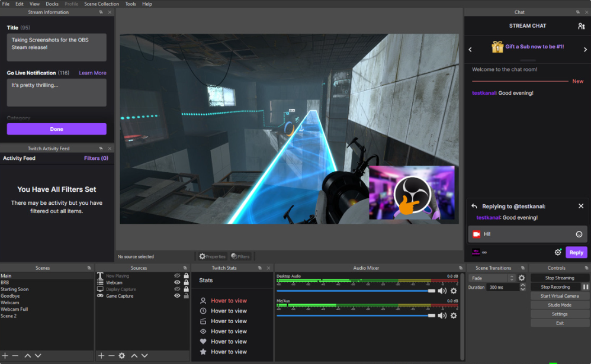Viewport: 591px width, 364px height.
Task: Click the stream Title text field
Action: [x=56, y=47]
